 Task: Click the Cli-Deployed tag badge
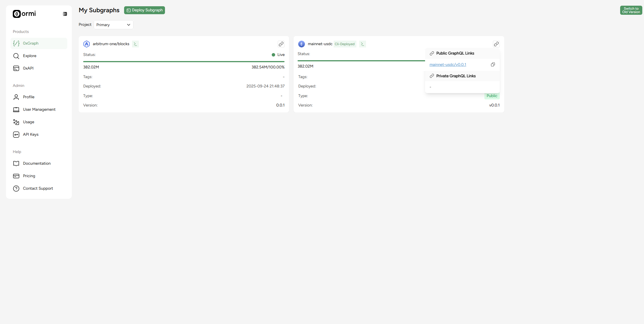point(344,44)
